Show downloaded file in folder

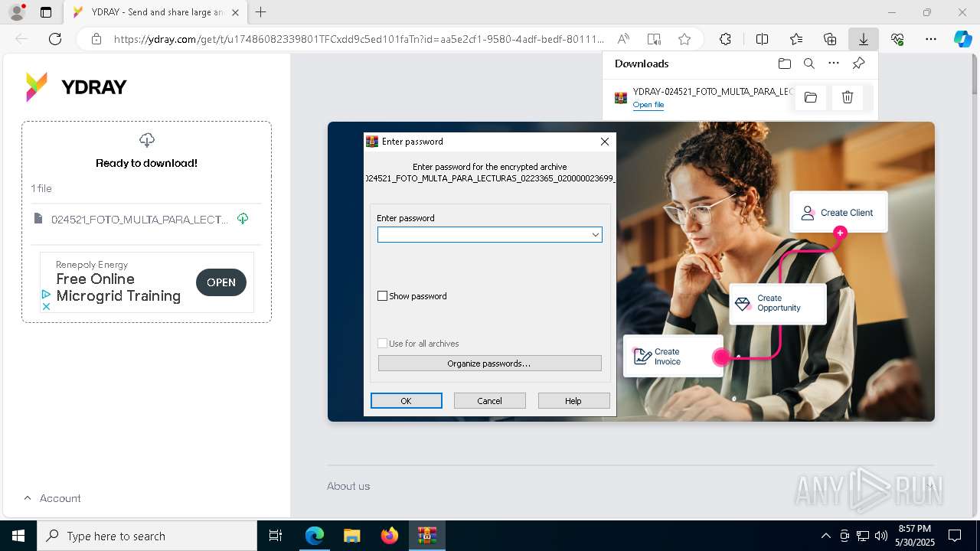(x=811, y=97)
